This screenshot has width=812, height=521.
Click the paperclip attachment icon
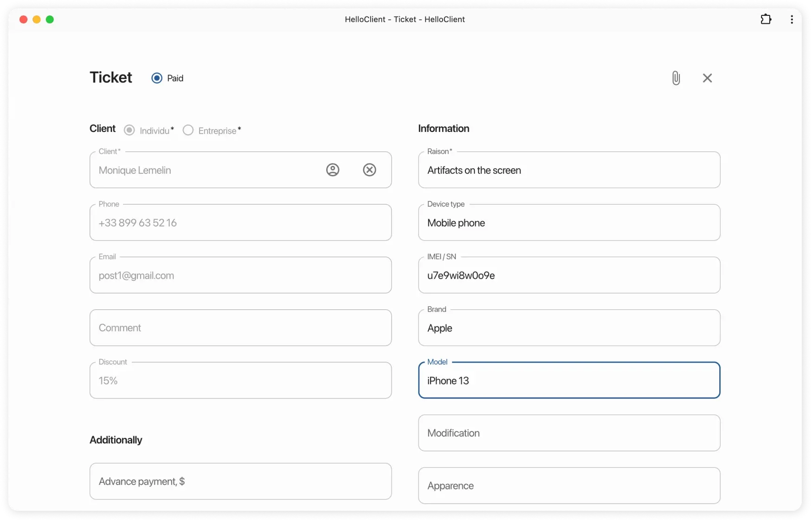(676, 78)
